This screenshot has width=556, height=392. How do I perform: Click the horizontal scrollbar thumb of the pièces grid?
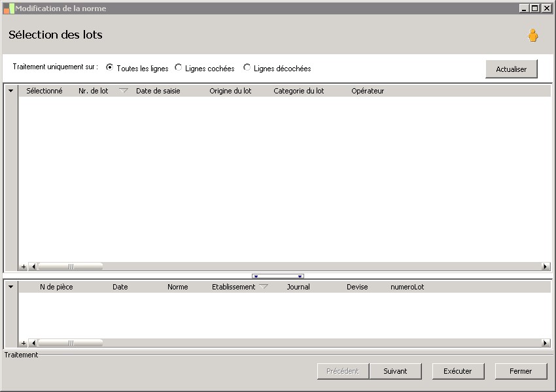(x=70, y=343)
